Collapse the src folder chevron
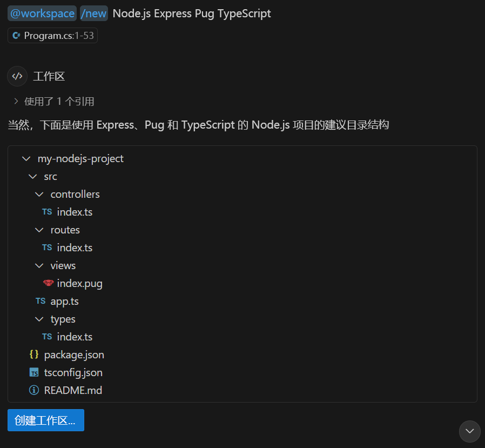 point(33,177)
